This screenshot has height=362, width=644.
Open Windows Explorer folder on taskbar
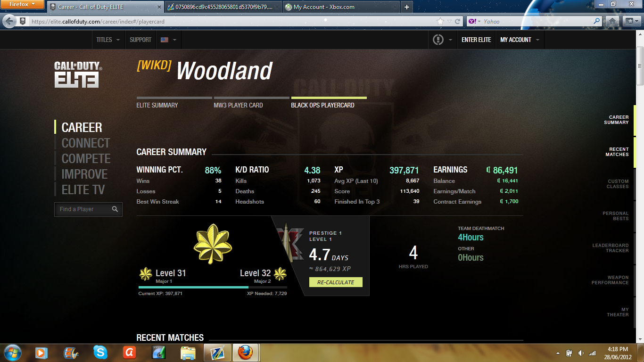[188, 353]
